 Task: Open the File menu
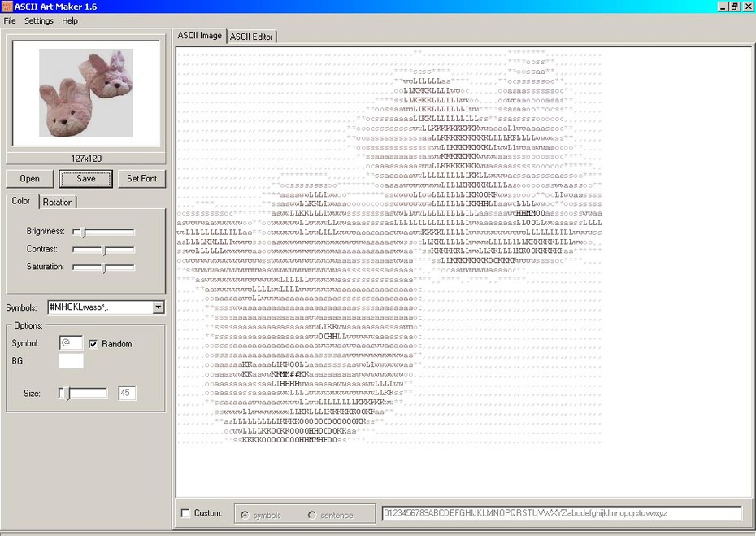10,21
